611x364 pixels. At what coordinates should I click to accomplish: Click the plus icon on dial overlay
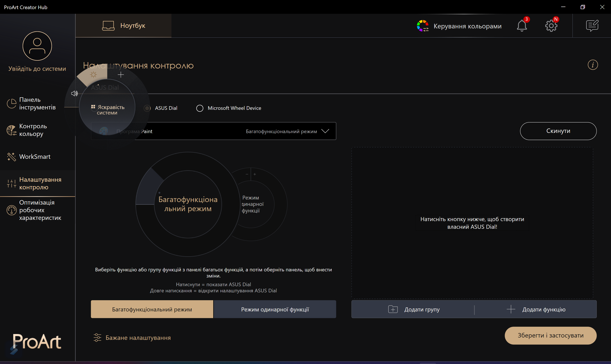point(121,75)
